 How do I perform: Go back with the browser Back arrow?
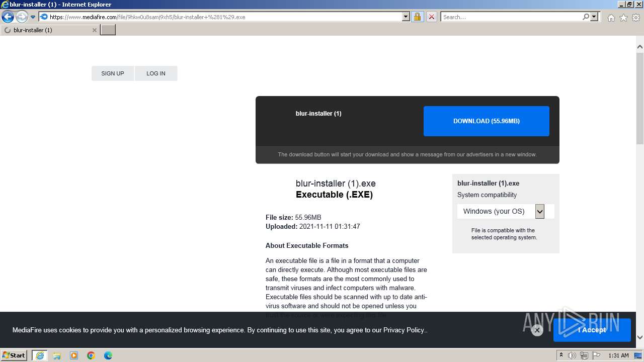tap(8, 17)
